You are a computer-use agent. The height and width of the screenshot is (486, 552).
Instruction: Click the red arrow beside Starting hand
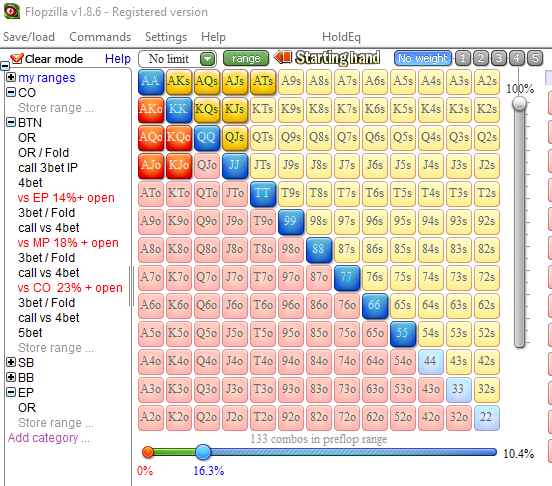tap(283, 57)
